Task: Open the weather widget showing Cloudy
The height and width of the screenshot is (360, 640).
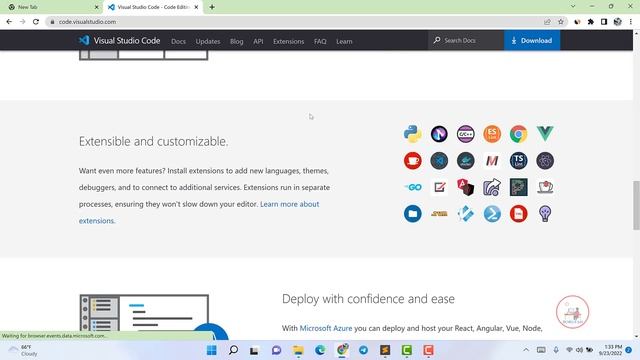Action: click(24, 350)
